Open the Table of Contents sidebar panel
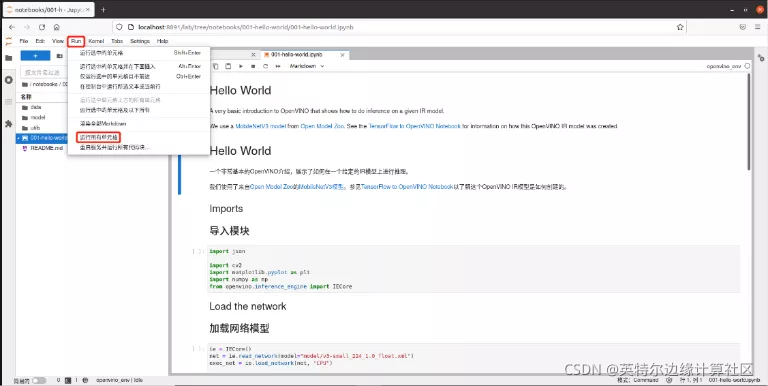 point(8,102)
